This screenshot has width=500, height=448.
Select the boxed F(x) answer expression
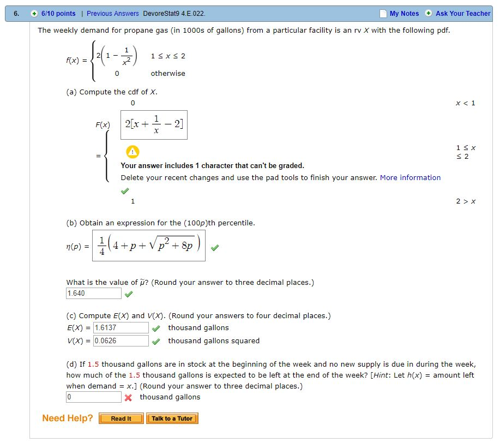pos(153,124)
